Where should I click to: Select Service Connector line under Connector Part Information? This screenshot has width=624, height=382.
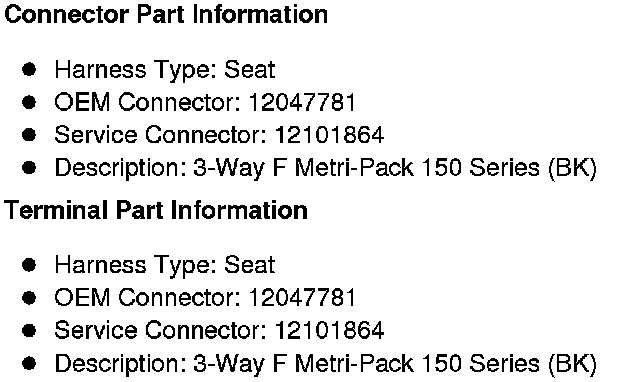tap(219, 134)
